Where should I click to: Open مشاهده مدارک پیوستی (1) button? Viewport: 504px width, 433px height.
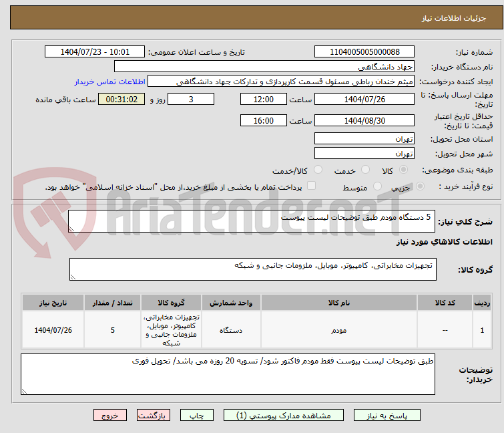coord(284,416)
